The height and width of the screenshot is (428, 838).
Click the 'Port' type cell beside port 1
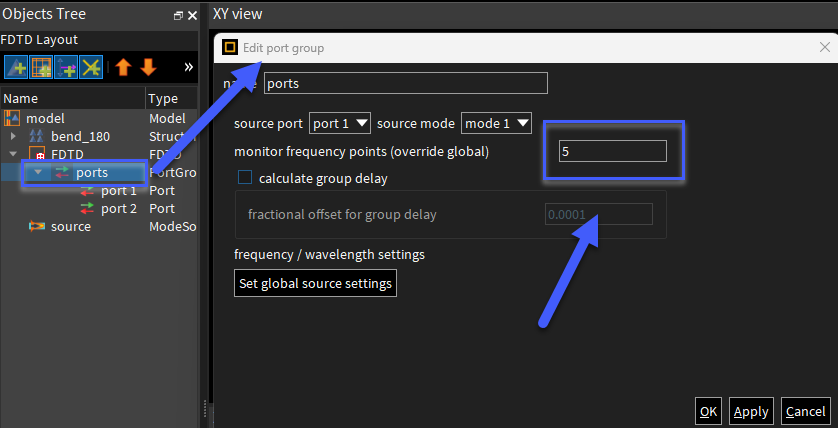(162, 191)
